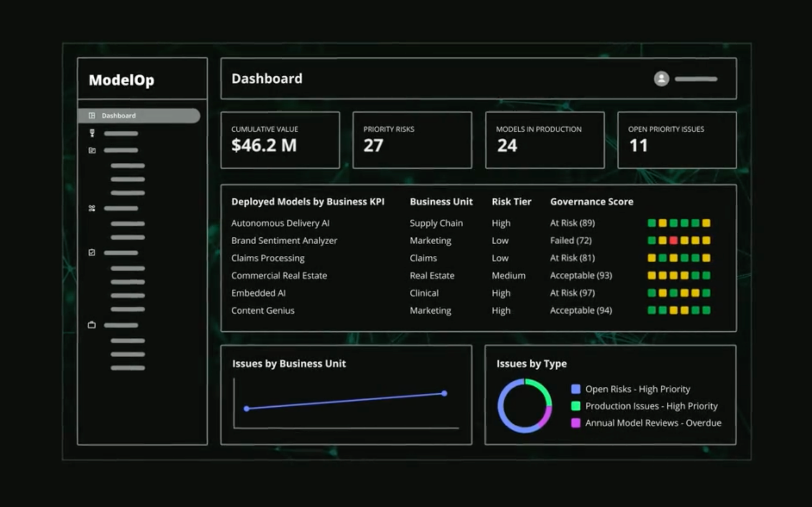The image size is (812, 507).
Task: Open the Open Priority Issues card
Action: click(677, 140)
